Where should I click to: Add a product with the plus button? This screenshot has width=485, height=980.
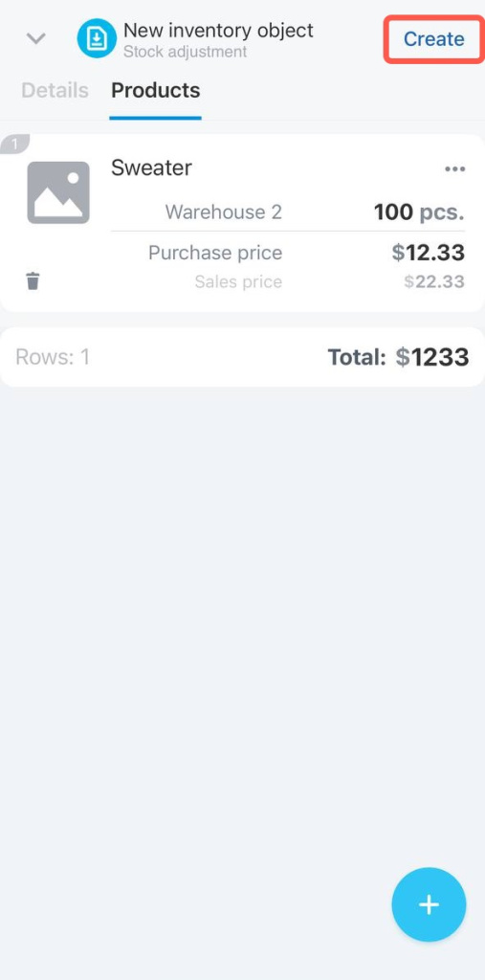(429, 904)
